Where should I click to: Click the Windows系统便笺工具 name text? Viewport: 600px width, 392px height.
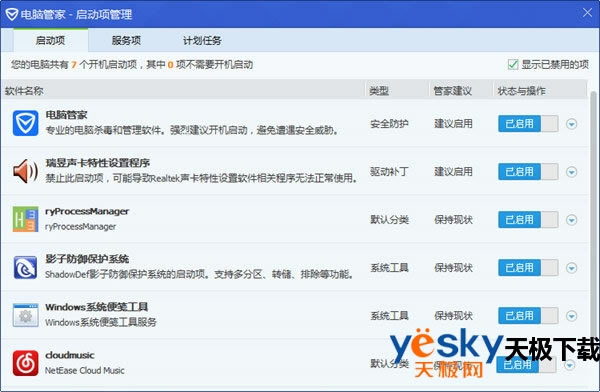pyautogui.click(x=96, y=307)
